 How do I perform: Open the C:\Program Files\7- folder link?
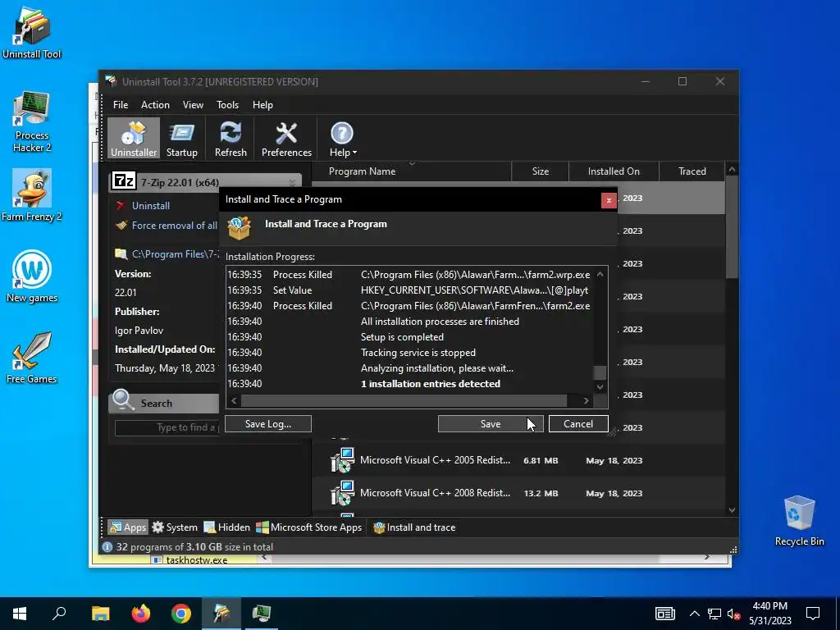point(176,254)
